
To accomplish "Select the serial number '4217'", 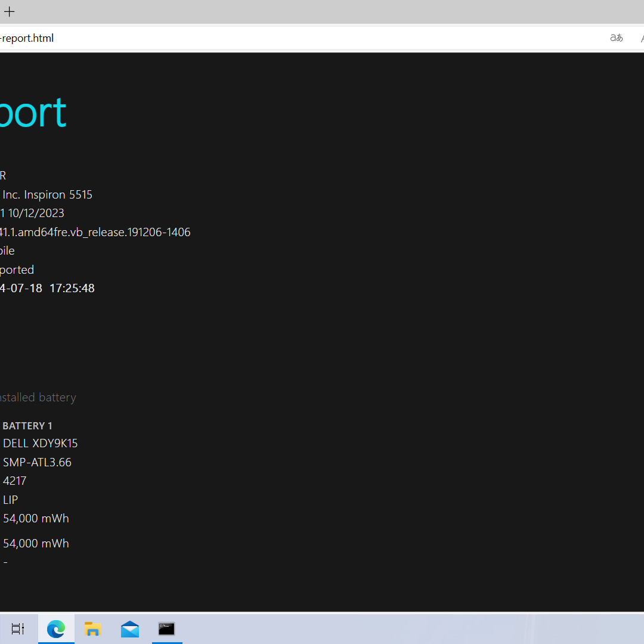I will (14, 481).
